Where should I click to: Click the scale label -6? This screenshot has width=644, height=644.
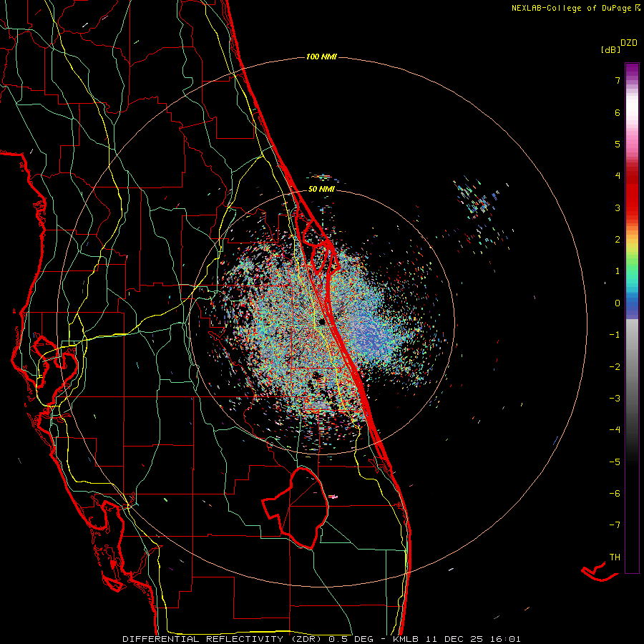tap(615, 493)
